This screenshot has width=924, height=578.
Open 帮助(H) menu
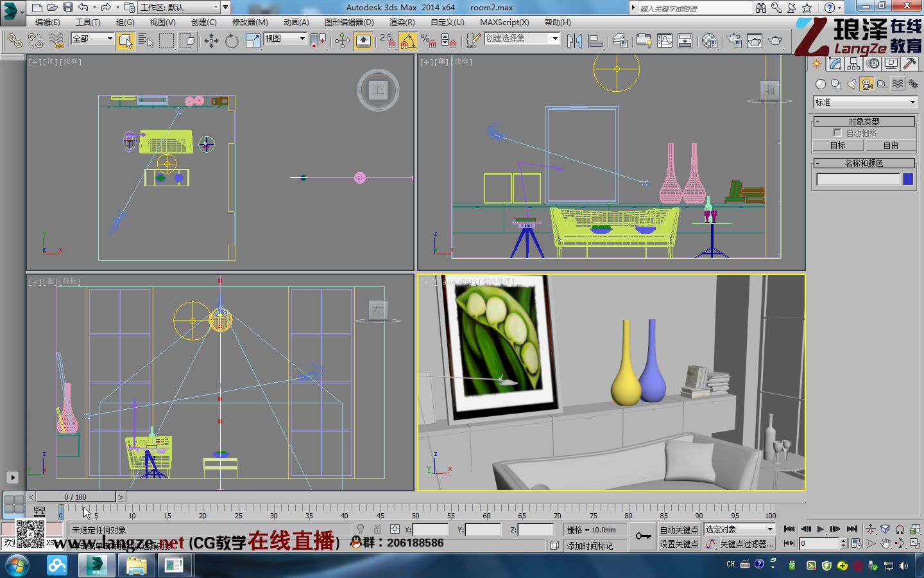click(x=558, y=22)
